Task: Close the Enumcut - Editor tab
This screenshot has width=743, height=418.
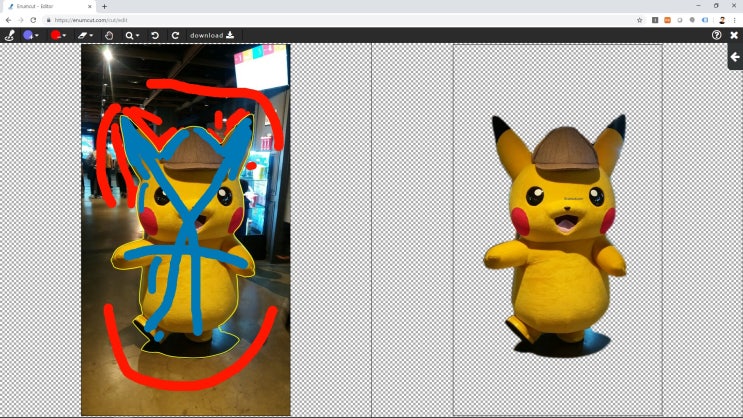Action: [90, 7]
